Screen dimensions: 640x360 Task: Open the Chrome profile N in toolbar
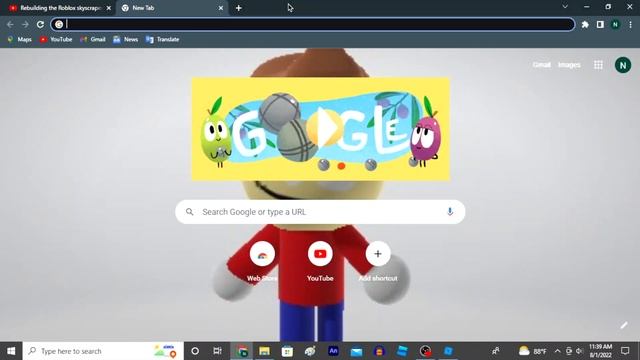(x=615, y=24)
